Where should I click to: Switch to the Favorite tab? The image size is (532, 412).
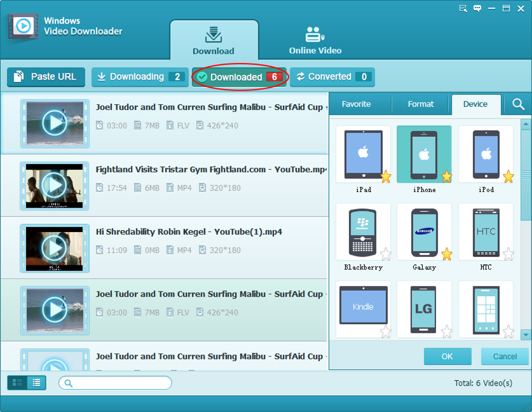pos(356,104)
